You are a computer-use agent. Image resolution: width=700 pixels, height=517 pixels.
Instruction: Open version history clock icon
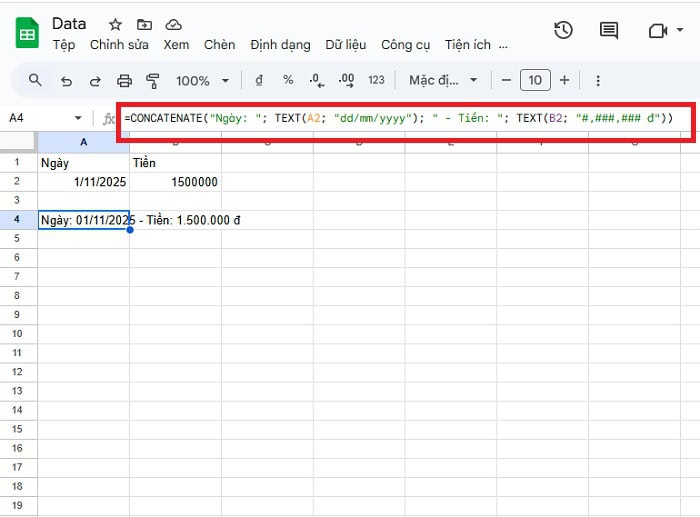563,31
